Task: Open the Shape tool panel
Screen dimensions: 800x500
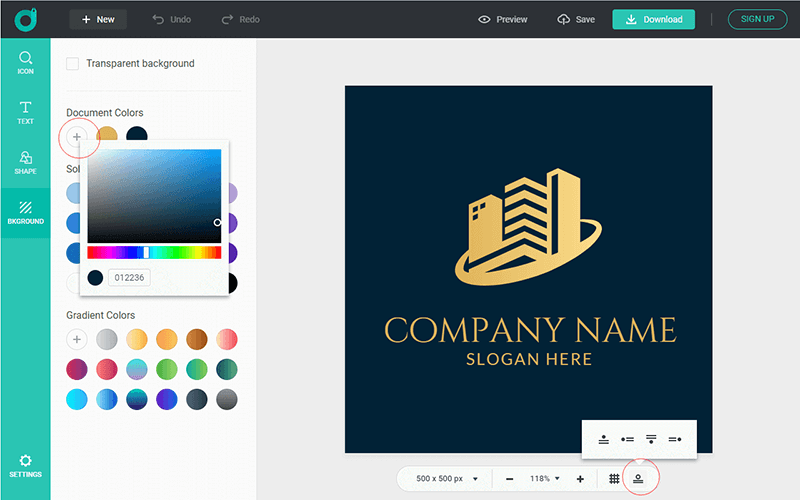Action: click(25, 162)
